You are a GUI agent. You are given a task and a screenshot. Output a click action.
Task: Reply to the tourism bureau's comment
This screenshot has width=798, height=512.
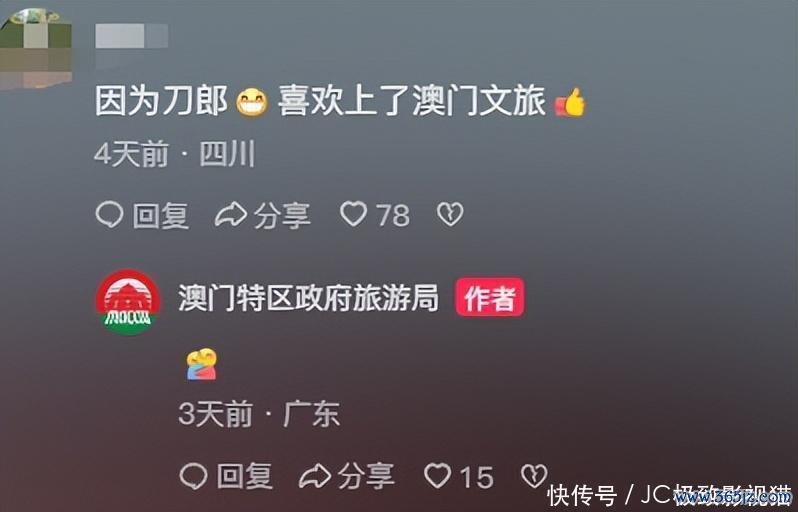pos(226,477)
